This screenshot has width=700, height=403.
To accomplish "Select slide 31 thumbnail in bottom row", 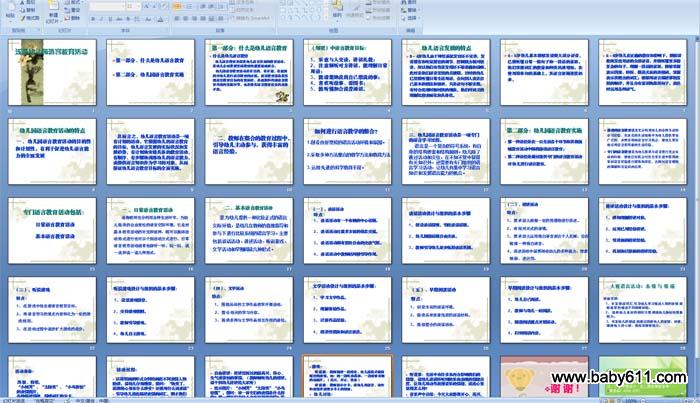I will 249,377.
